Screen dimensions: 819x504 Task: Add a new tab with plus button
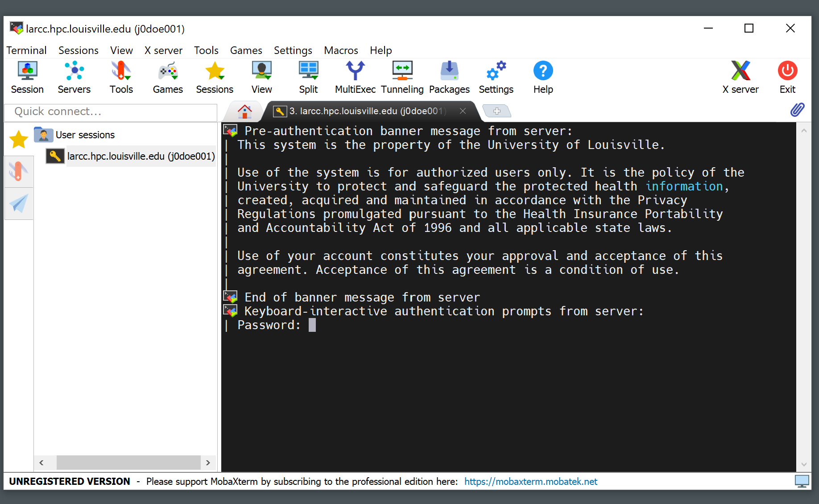click(497, 111)
